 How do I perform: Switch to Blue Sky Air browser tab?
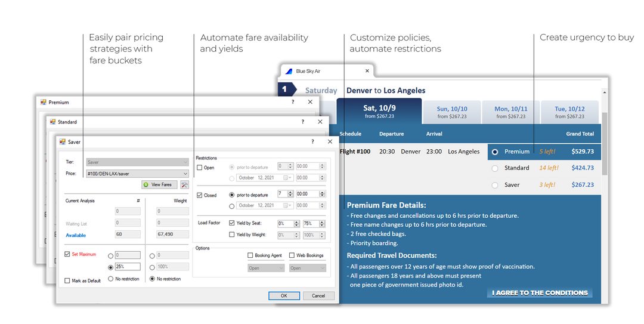(327, 71)
